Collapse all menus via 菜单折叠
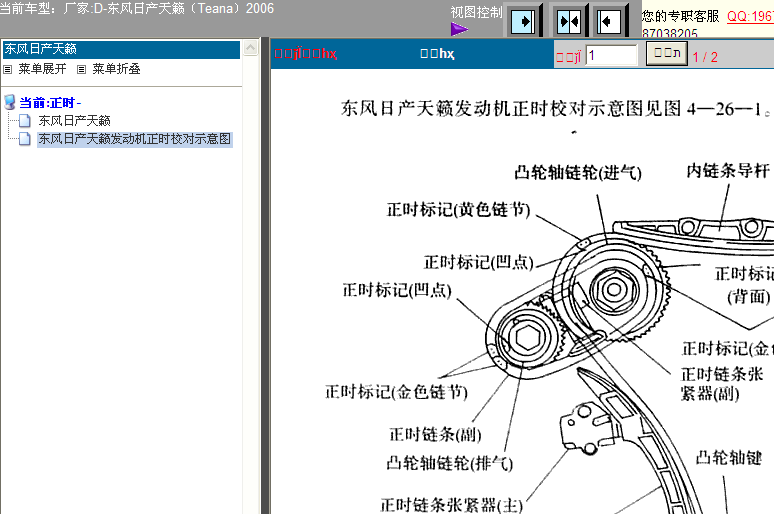 pyautogui.click(x=116, y=69)
